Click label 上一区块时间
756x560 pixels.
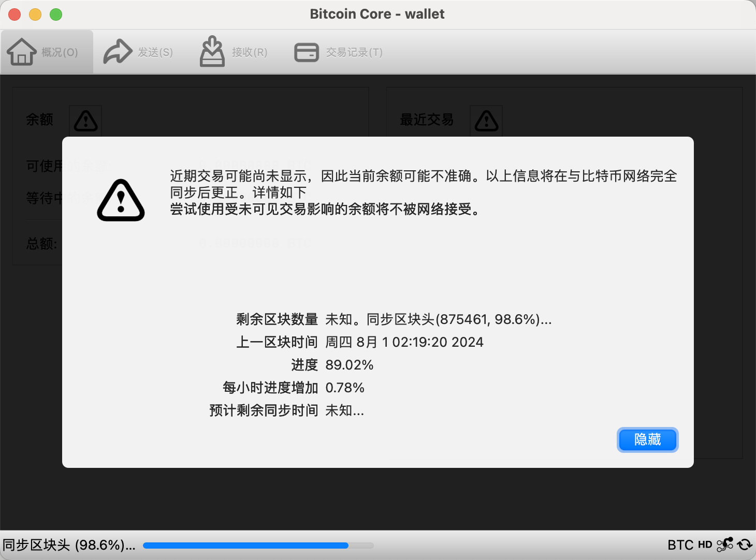pos(277,342)
